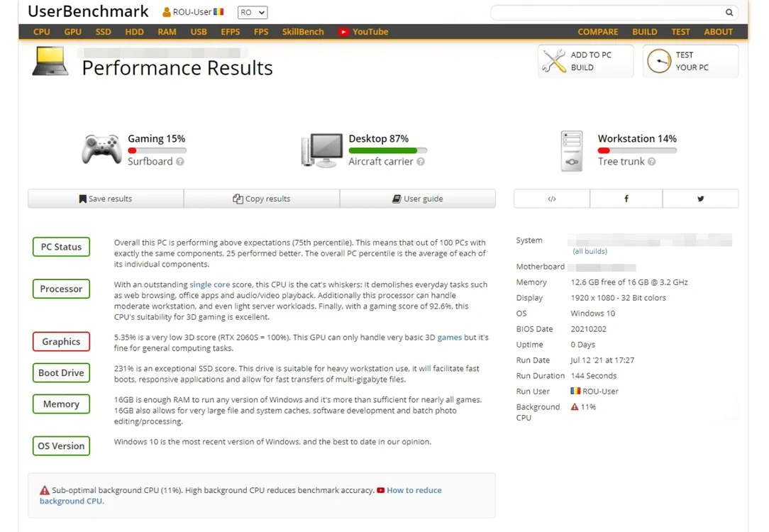The height and width of the screenshot is (532, 769).
Task: Open the CPU menu
Action: [x=42, y=32]
